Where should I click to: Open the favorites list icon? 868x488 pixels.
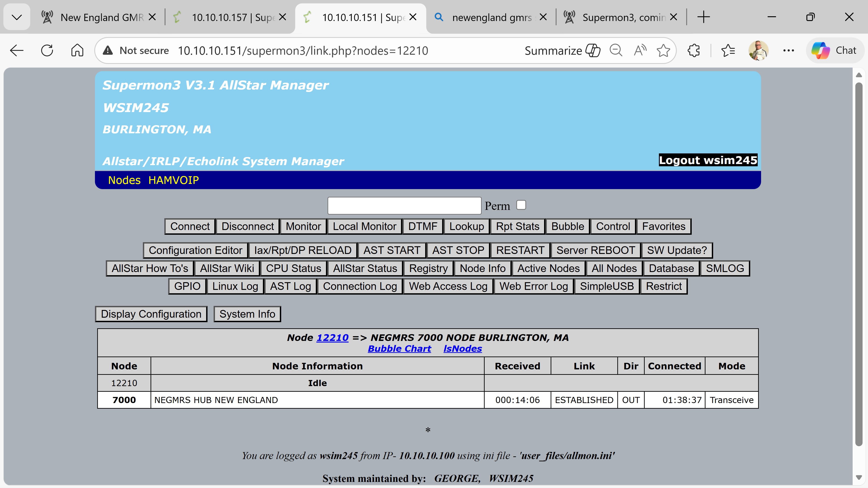[x=728, y=51]
